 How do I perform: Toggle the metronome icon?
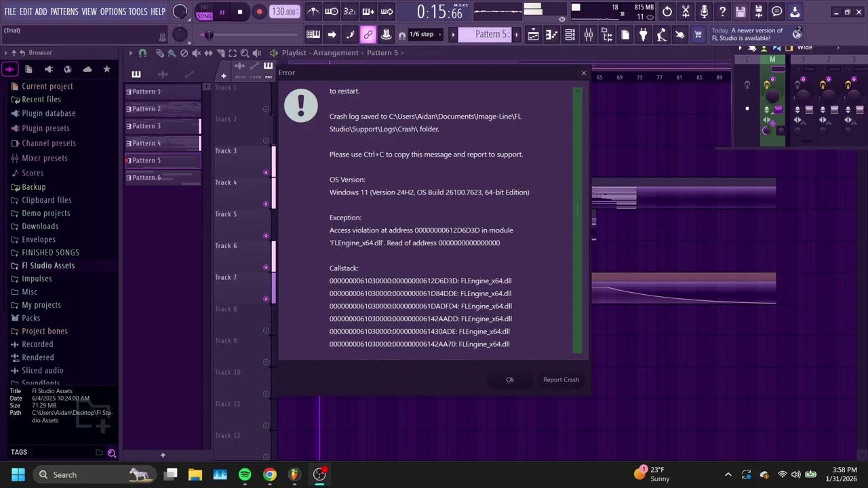point(313,12)
